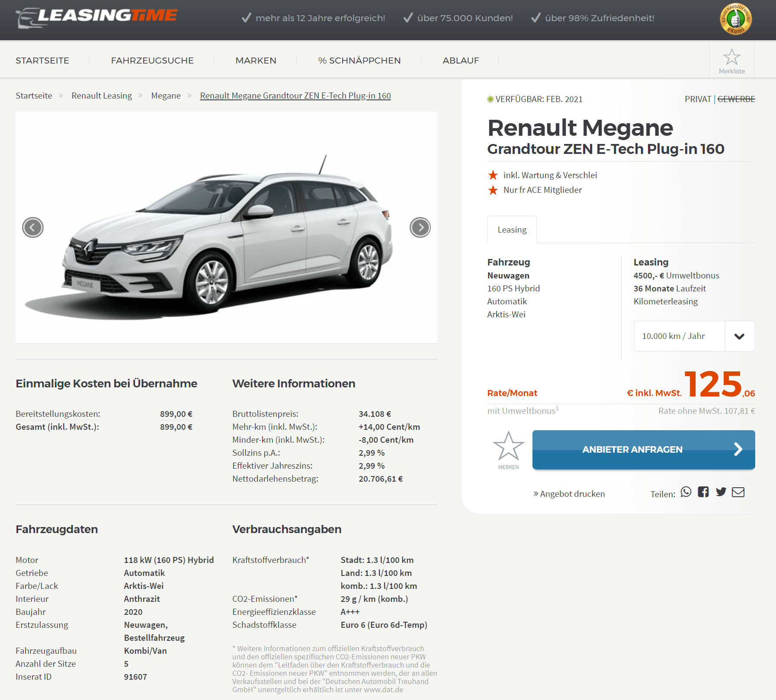
Task: Open Ablauf menu item
Action: pos(461,61)
